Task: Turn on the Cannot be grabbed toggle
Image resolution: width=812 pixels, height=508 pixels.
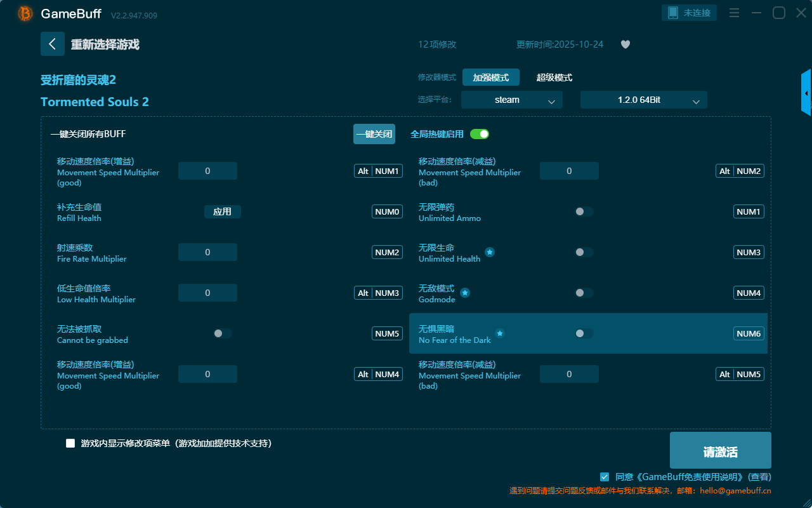Action: pos(223,333)
